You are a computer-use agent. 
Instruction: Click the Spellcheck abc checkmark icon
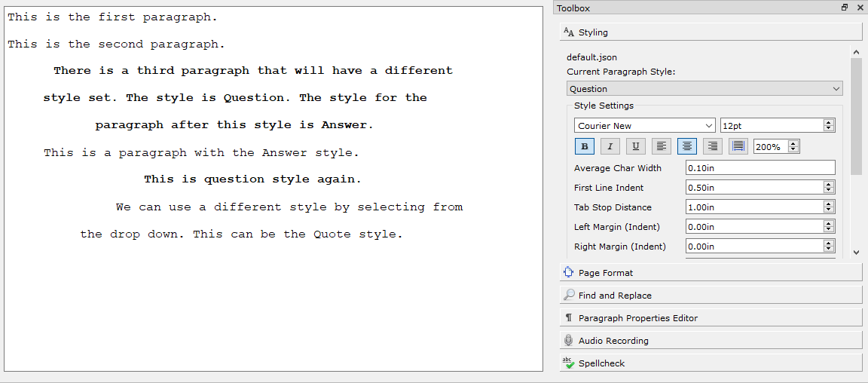tap(569, 363)
